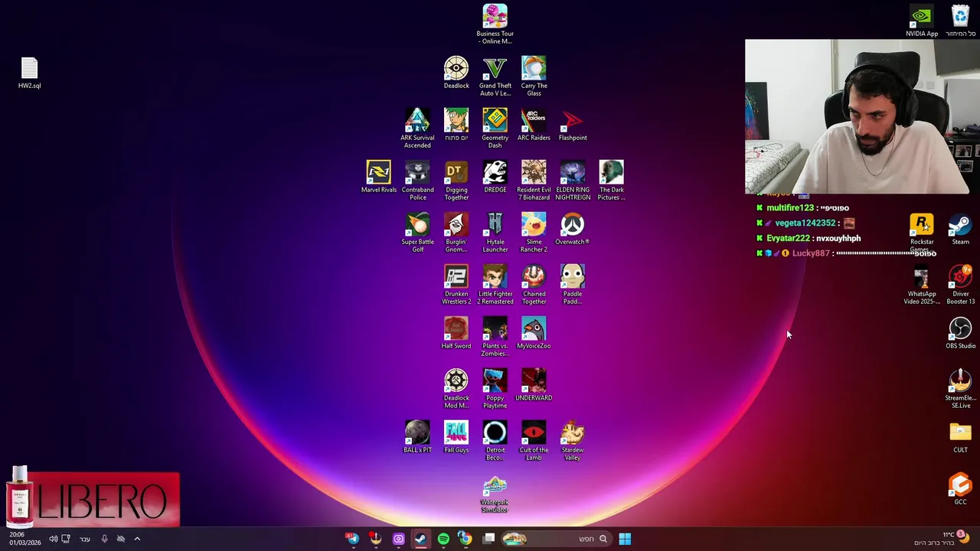The image size is (980, 551).
Task: Open the Hytale Launcher shortcut
Action: click(495, 232)
